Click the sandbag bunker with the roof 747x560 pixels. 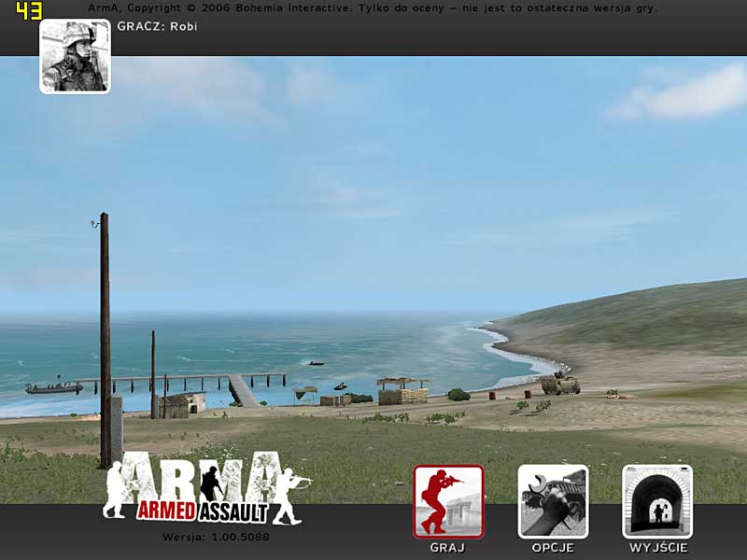point(402,391)
